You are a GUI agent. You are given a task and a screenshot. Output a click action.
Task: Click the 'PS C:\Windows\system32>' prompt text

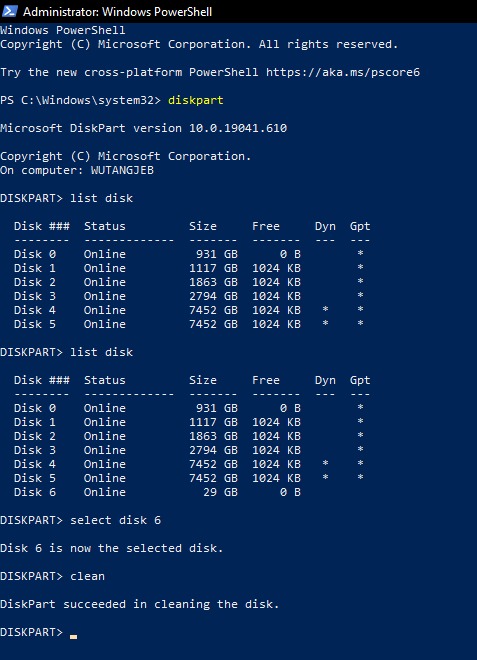pyautogui.click(x=80, y=100)
